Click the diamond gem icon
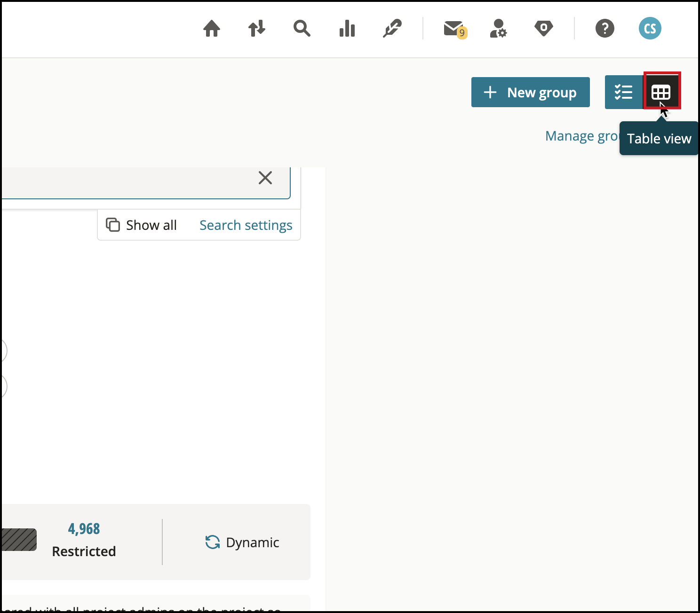This screenshot has height=613, width=700. pos(544,29)
